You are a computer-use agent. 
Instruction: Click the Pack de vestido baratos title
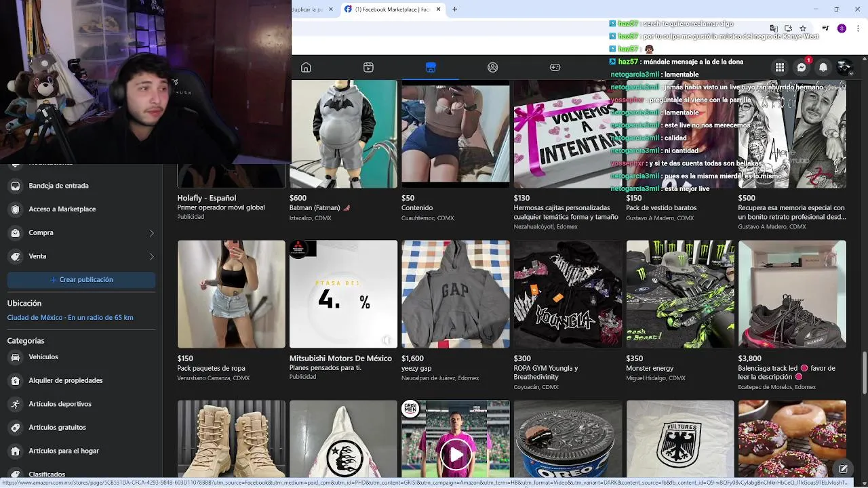[661, 208]
